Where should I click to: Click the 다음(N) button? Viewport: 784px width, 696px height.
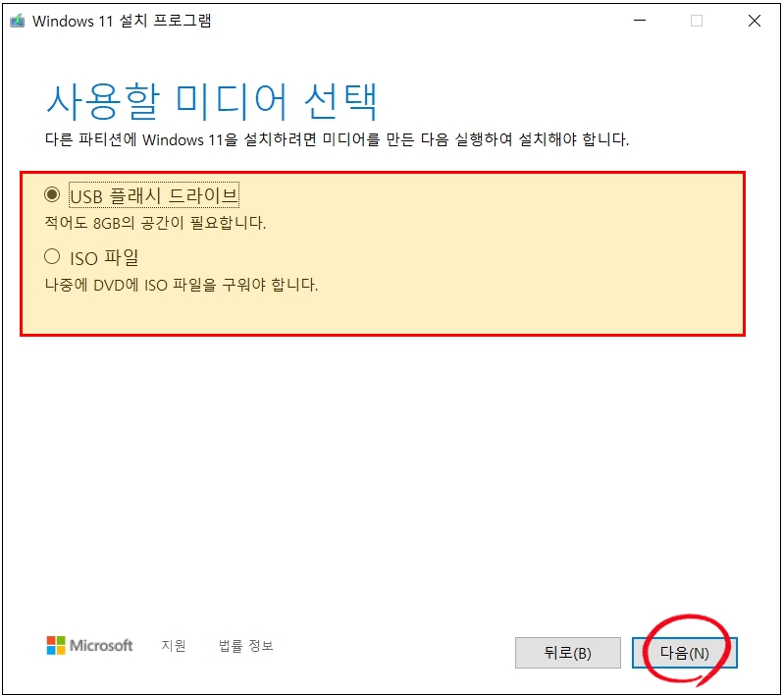tap(685, 653)
